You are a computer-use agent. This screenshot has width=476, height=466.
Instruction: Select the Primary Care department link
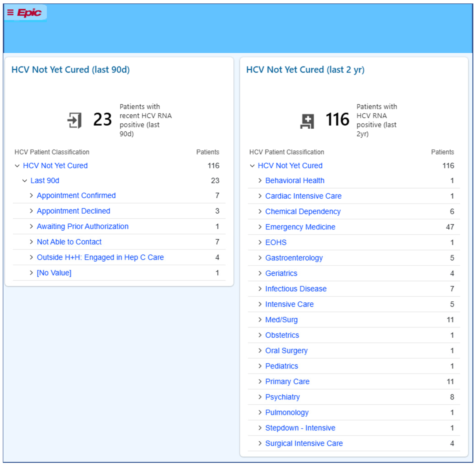click(287, 382)
